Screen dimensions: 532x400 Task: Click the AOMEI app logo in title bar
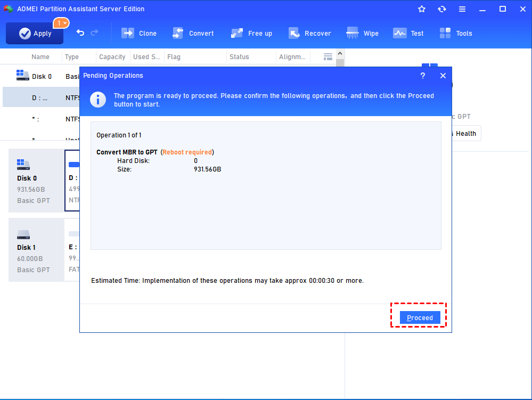click(8, 9)
